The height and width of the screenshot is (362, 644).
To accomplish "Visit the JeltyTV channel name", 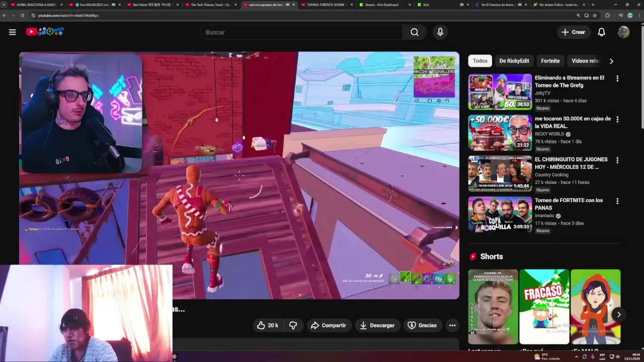I will 542,93.
